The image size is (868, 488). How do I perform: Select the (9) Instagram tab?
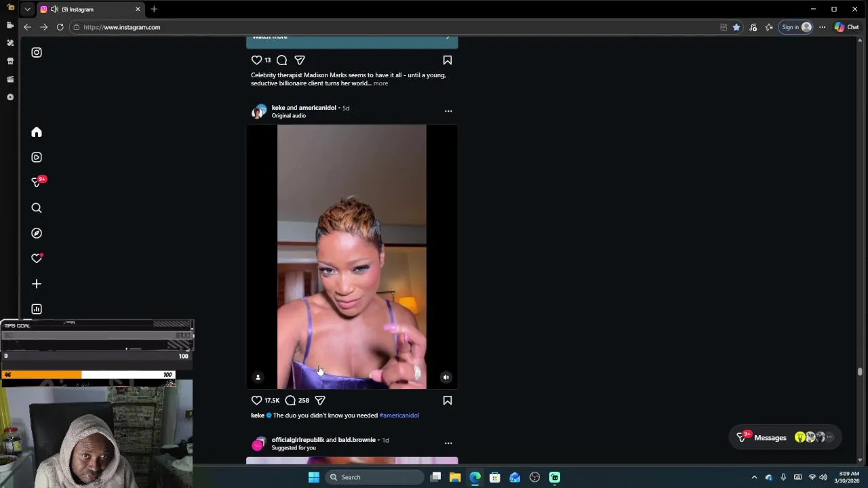90,9
